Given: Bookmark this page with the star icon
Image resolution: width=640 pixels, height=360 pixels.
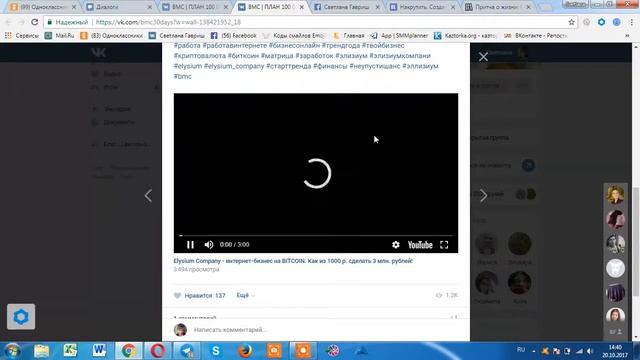Looking at the screenshot, I should pos(571,22).
